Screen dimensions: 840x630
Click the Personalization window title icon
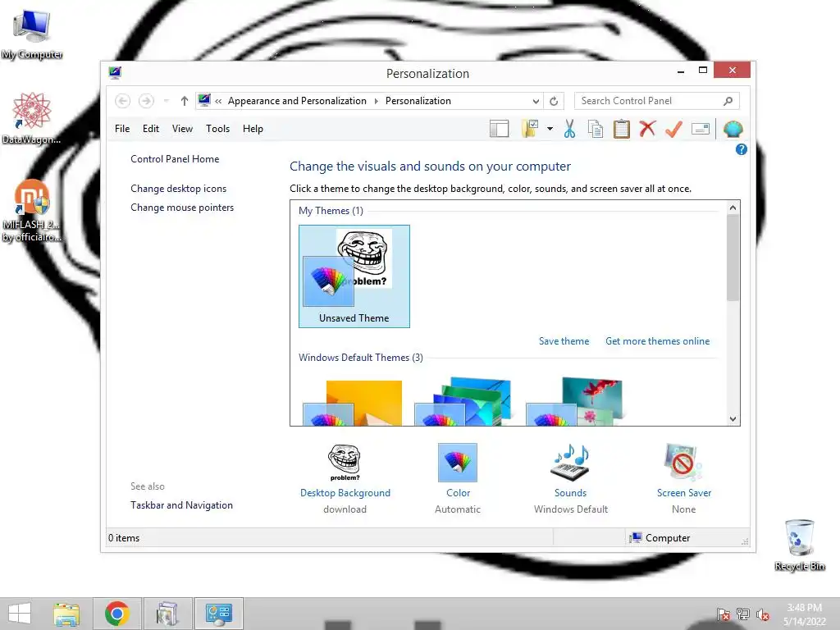click(x=115, y=73)
